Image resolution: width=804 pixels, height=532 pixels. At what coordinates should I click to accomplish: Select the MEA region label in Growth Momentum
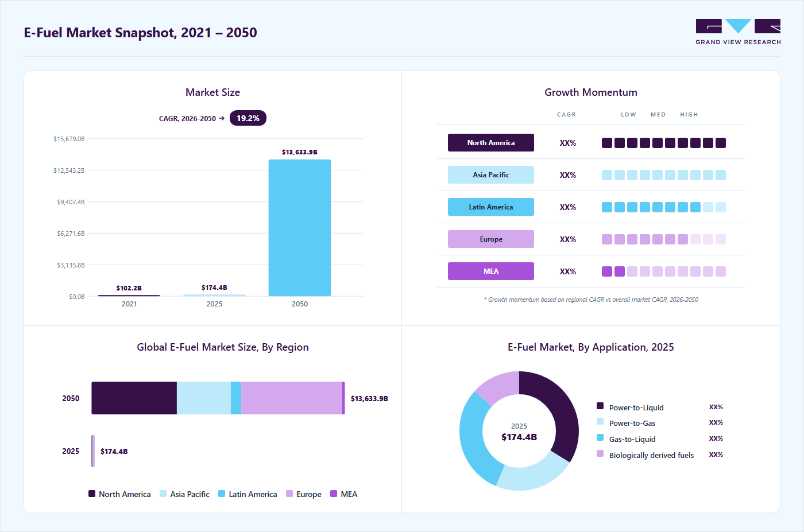491,271
